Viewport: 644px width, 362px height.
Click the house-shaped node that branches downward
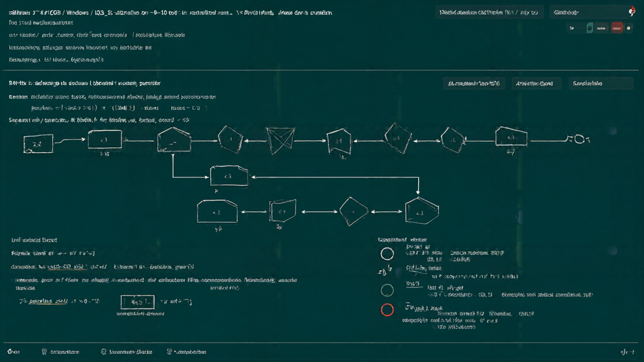tap(174, 140)
